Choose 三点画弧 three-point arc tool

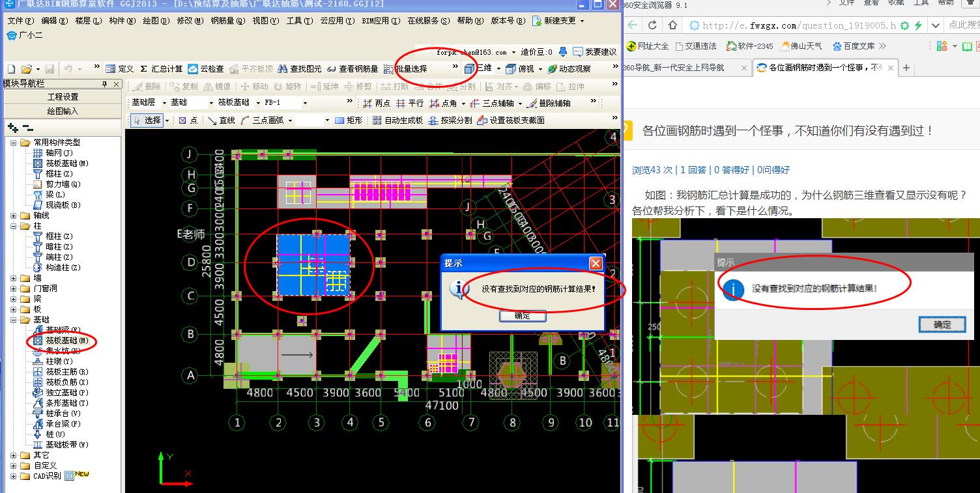[x=262, y=120]
